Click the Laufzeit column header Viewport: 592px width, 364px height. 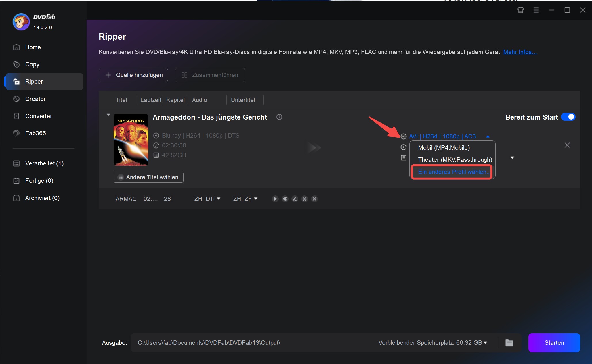pos(151,100)
